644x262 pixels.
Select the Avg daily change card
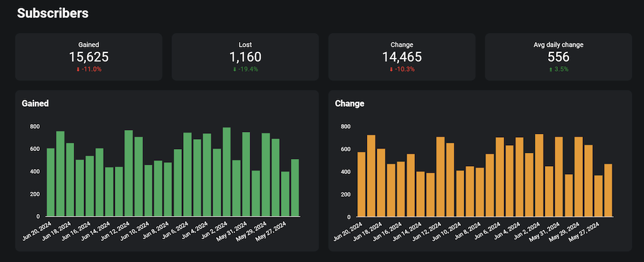tap(558, 56)
